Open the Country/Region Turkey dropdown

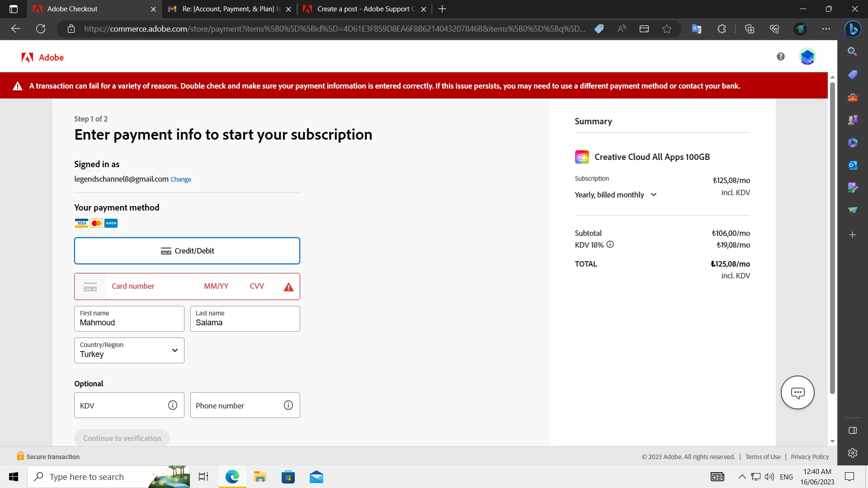[x=129, y=350]
